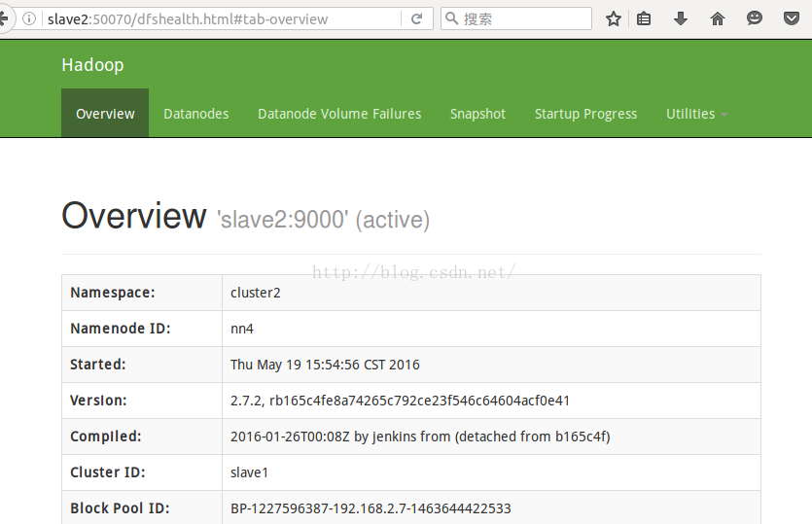The image size is (812, 524).
Task: Click the search magnifier icon
Action: (x=451, y=18)
